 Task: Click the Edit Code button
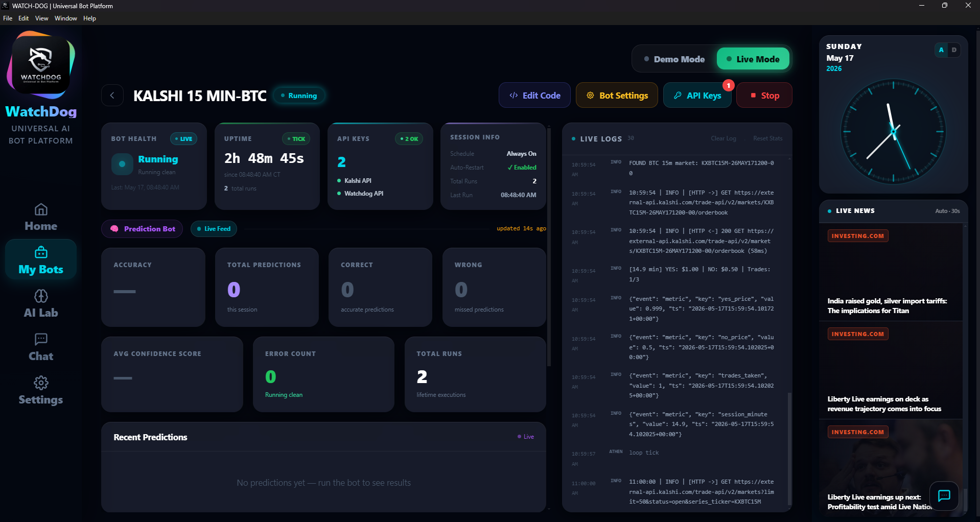(534, 95)
